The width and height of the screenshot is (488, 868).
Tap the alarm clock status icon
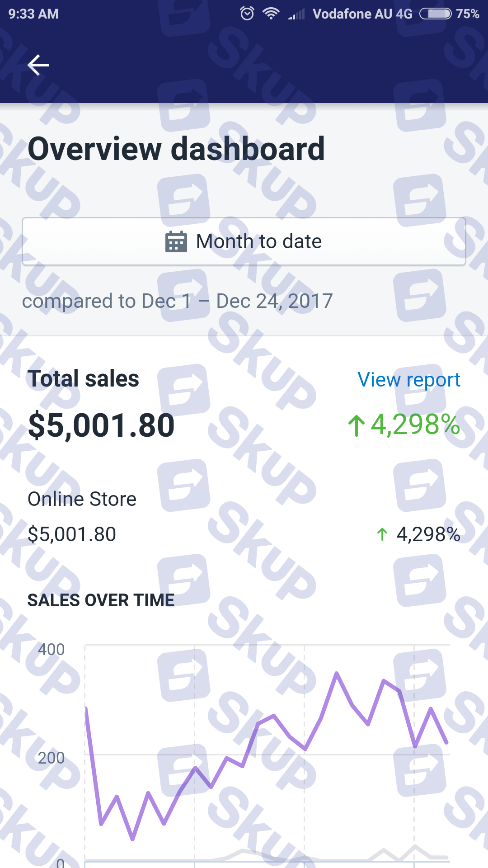click(x=247, y=14)
